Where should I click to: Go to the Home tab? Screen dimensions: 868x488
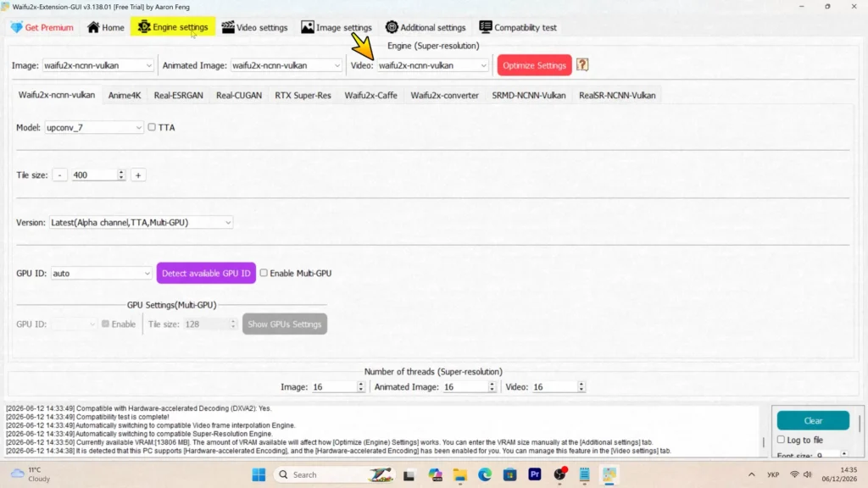[x=106, y=27]
